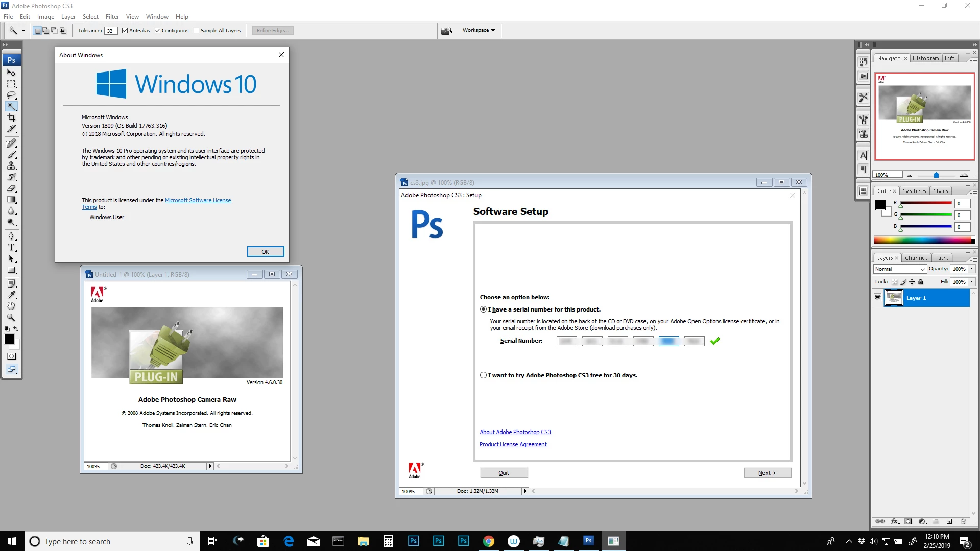
Task: Open the Microsoft Software License link
Action: coord(198,200)
